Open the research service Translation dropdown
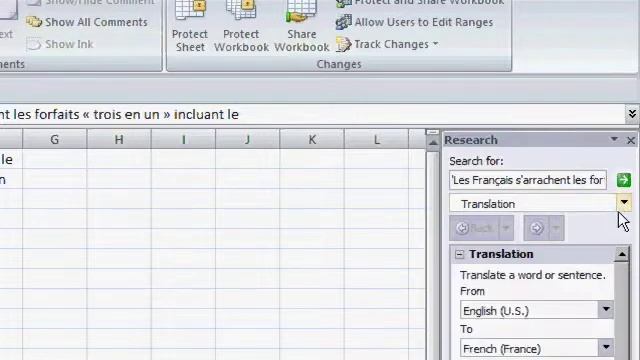The height and width of the screenshot is (360, 640). (x=624, y=202)
